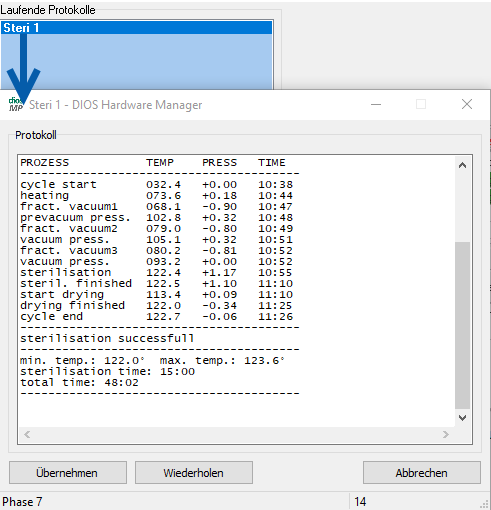Viewport: 491px width, 510px height.
Task: Select Steri 1 in Laufende Protokolle list
Action: (137, 28)
